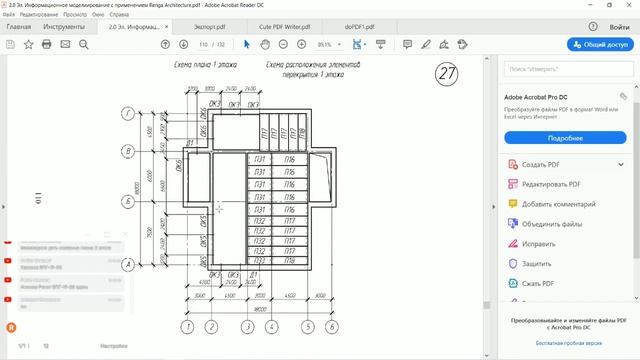
Task: Collapse the right tools pane arrow
Action: click(x=493, y=207)
